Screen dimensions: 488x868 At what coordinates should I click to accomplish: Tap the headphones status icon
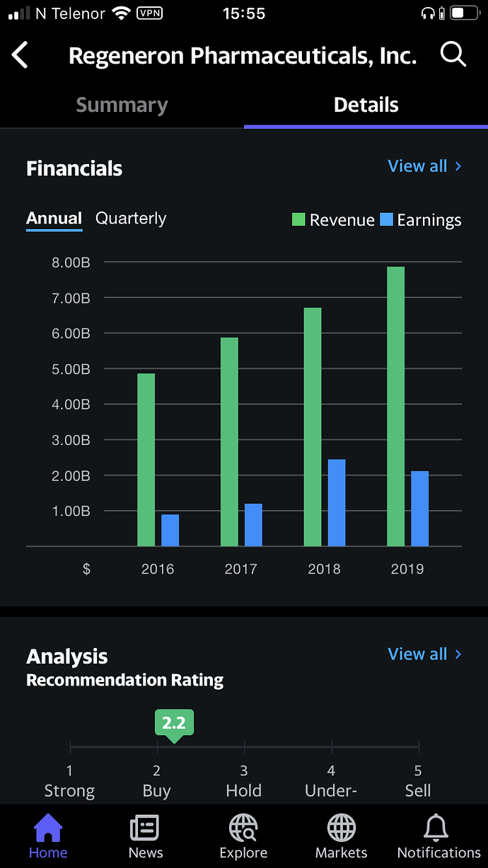point(427,13)
